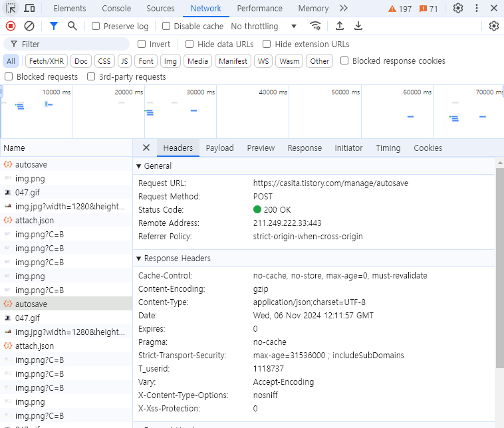Switch to the Sources tab
This screenshot has width=504, height=428.
coord(160,9)
